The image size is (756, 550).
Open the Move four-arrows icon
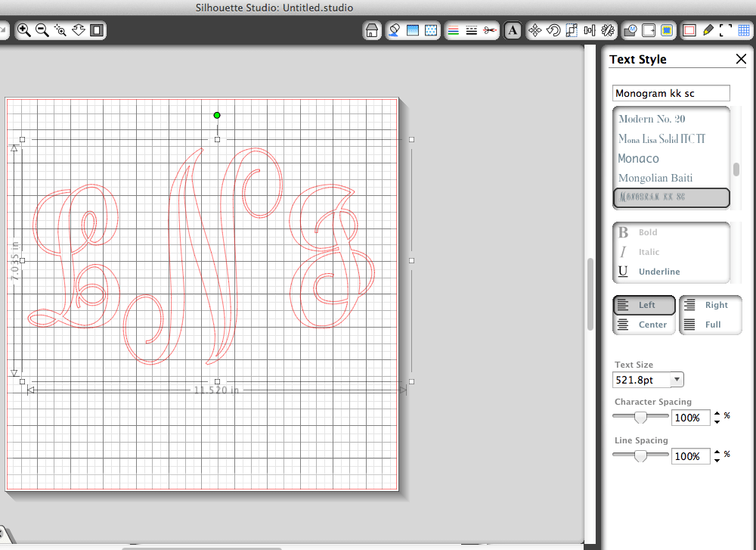534,31
